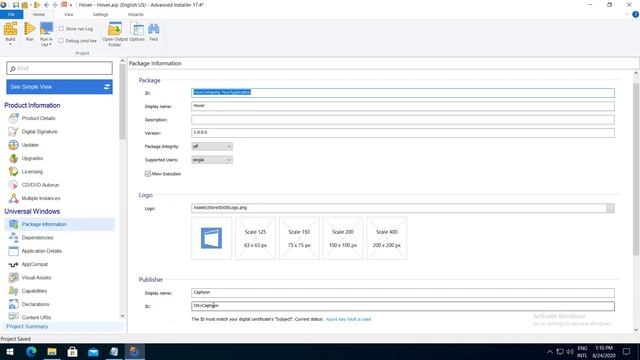Viewport: 640px width, 360px height.
Task: Select the Scale 400 logo thumbnail
Action: 387,238
